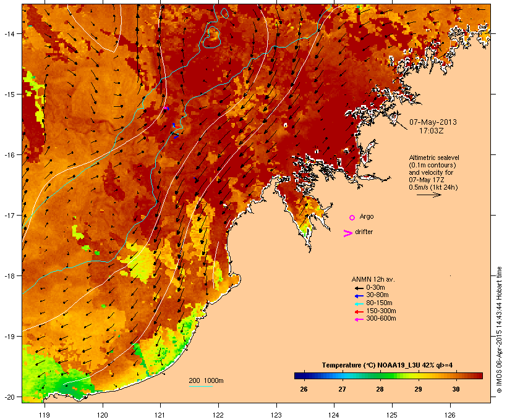Click the '0-30m' depth label
Image resolution: width=507 pixels, height=420 pixels.
coord(375,288)
